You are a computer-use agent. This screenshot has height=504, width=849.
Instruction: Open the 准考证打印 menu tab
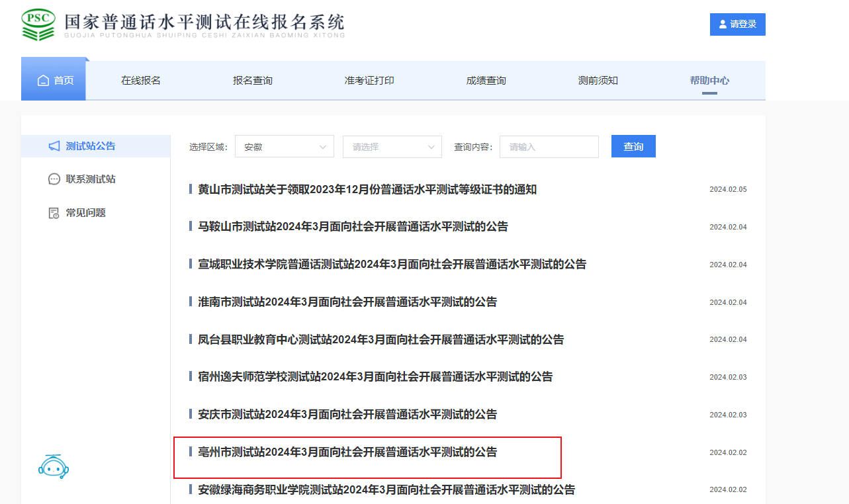[x=369, y=80]
